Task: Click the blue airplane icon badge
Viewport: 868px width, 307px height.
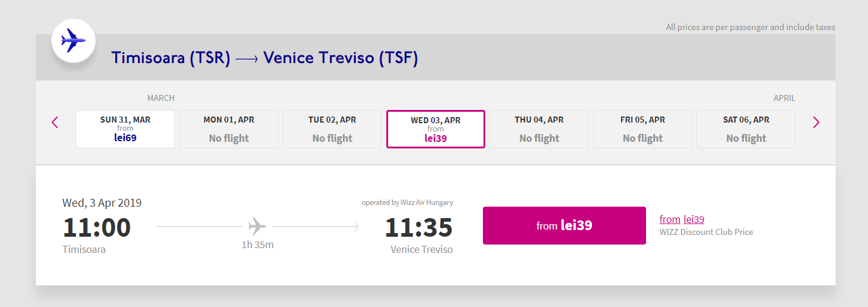Action: tap(74, 41)
